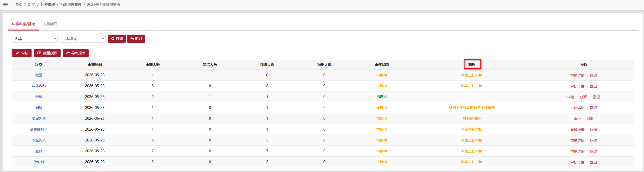The height and width of the screenshot is (172, 644).
Task: Click 科室主任审核 in the 消化内科 row
Action: (x=472, y=86)
